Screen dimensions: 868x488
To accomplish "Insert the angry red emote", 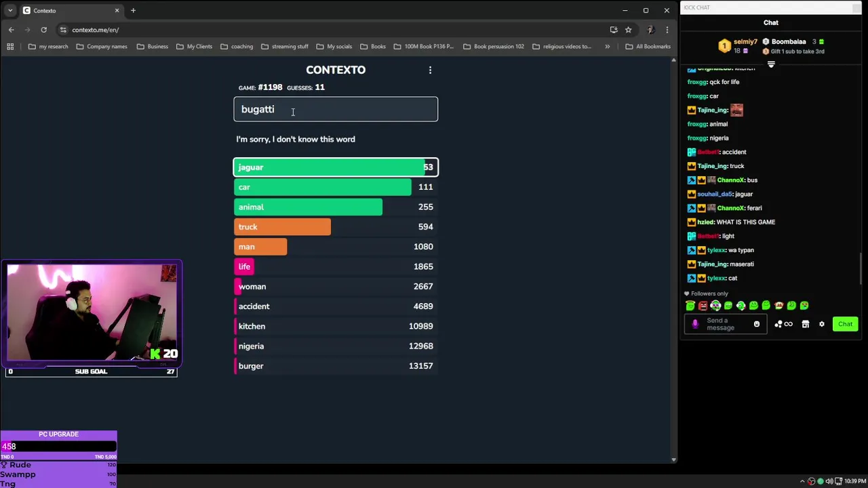I will point(703,306).
